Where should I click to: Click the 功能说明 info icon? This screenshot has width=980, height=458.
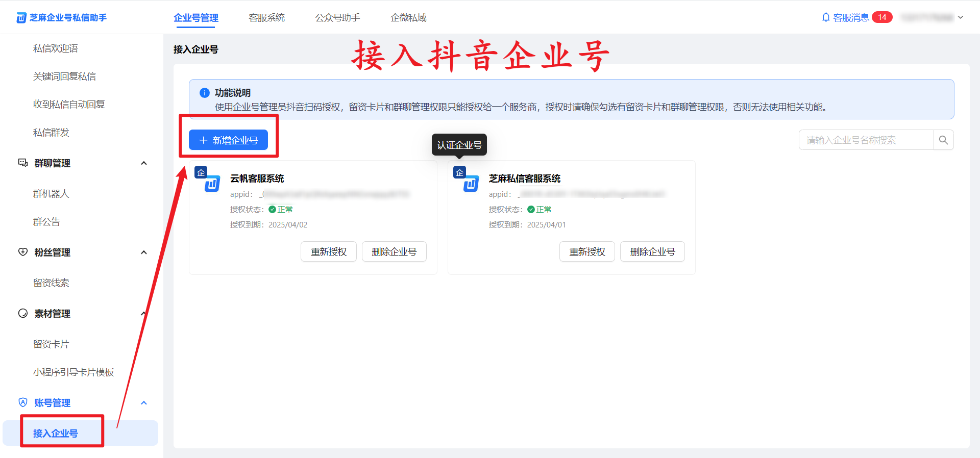tap(204, 93)
